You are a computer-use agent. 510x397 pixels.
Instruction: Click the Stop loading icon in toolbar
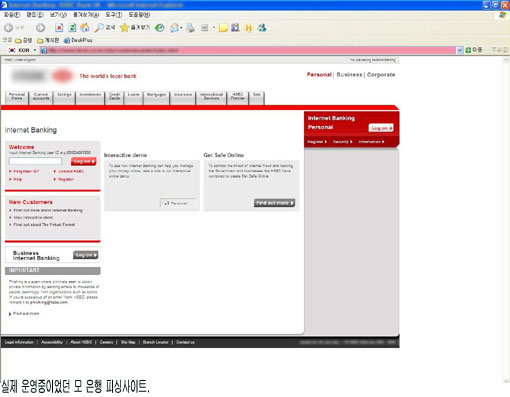click(59, 28)
